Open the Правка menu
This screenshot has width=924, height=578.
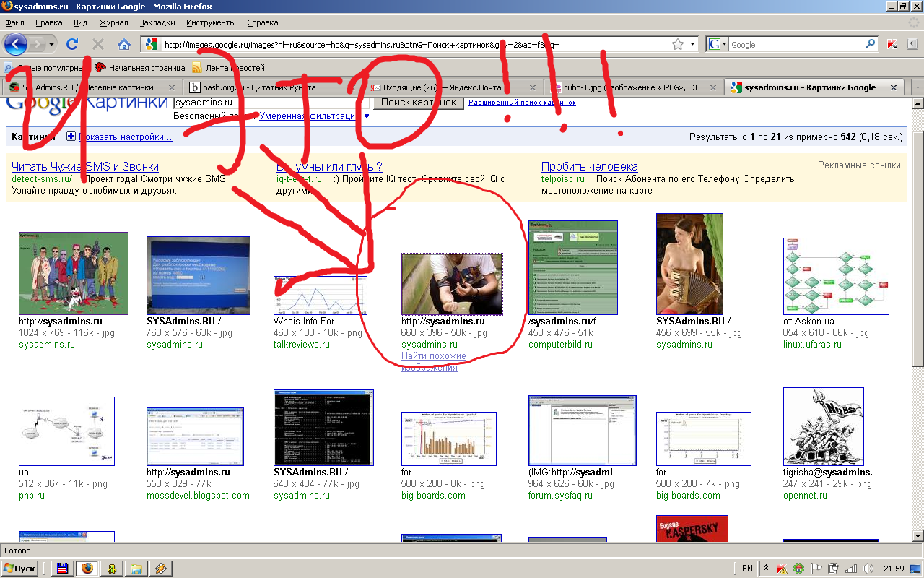point(48,22)
